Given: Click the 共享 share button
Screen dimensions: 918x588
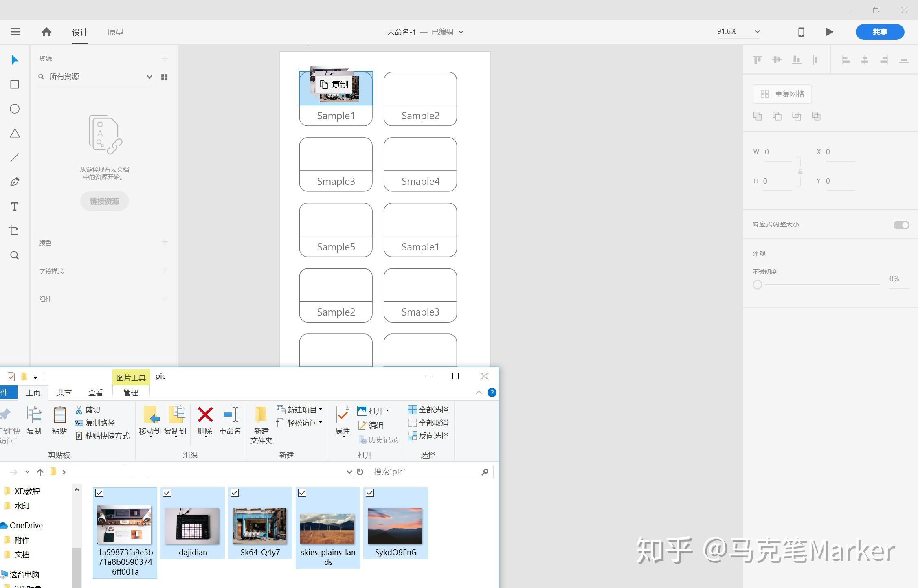Looking at the screenshot, I should coord(879,32).
